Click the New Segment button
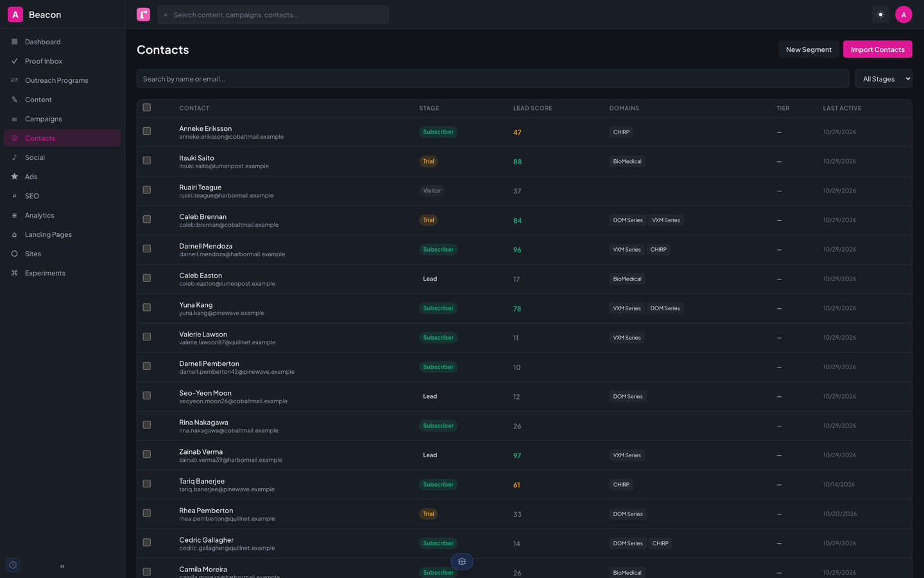 (x=809, y=49)
